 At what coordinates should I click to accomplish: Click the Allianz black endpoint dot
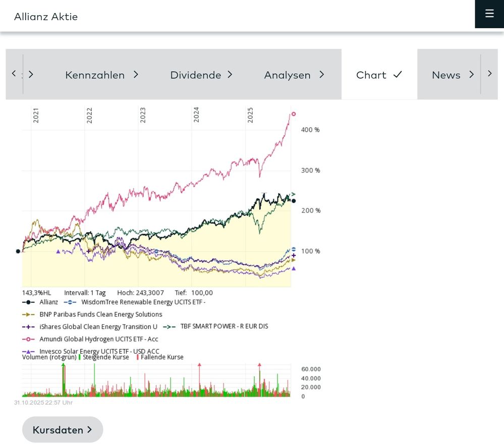(x=294, y=201)
